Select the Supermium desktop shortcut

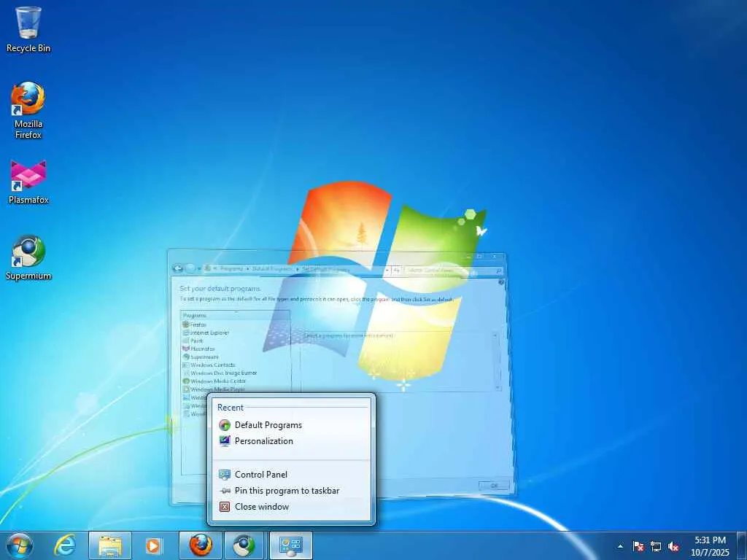(28, 257)
